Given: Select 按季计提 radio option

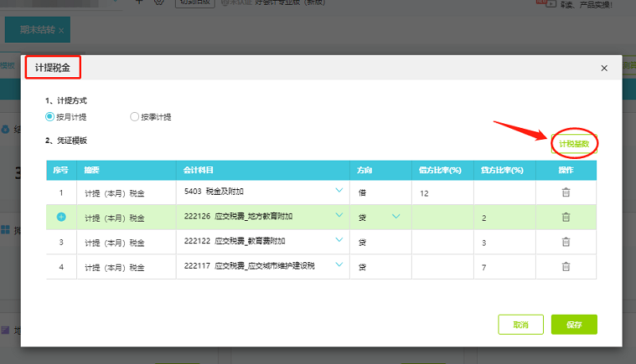Looking at the screenshot, I should click(134, 117).
